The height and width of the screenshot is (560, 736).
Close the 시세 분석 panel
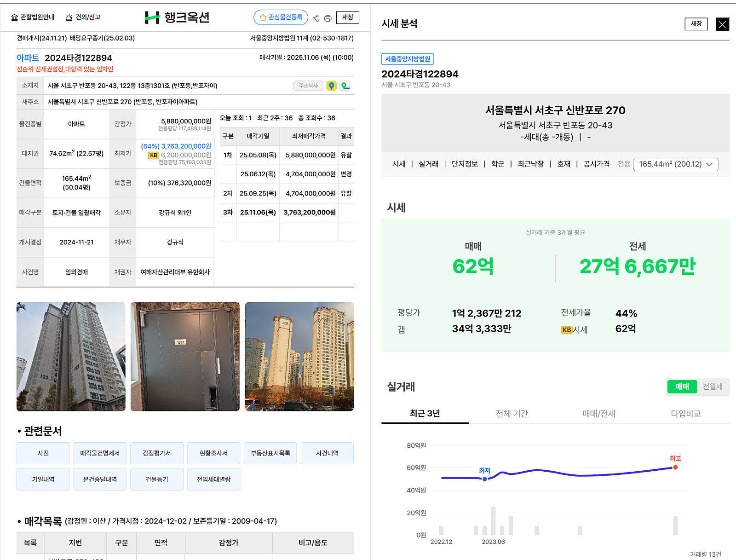pyautogui.click(x=722, y=24)
